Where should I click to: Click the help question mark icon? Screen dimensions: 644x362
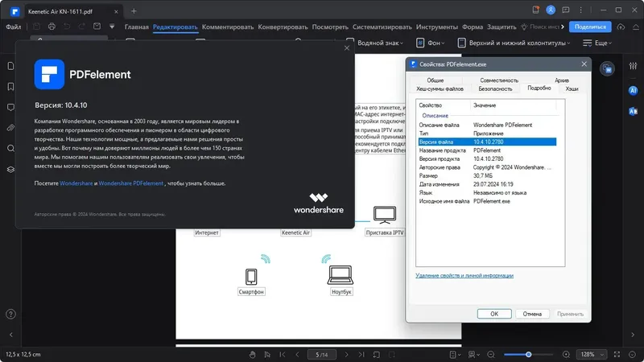[x=10, y=315]
